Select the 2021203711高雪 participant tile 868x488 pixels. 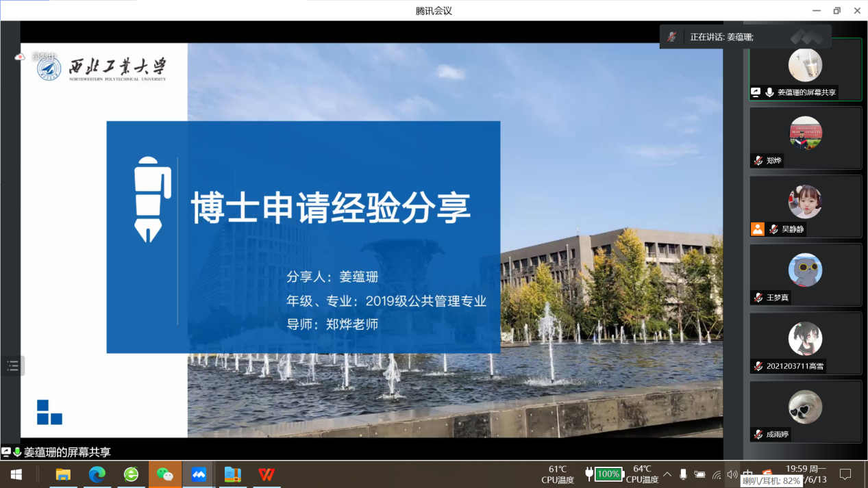(805, 344)
